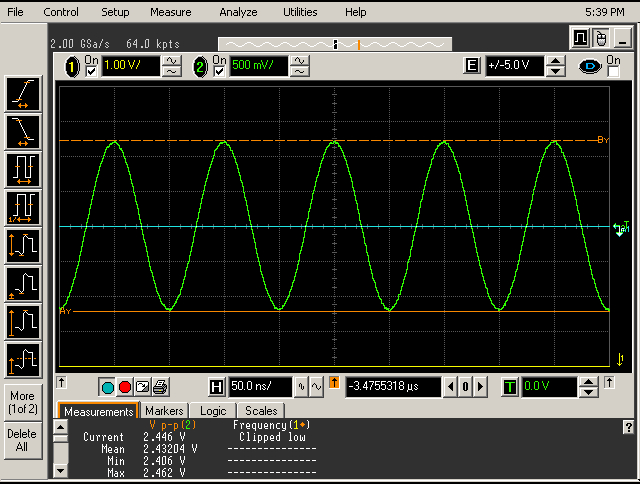640x484 pixels.
Task: Click the horizontal zoom waveform icon
Action: pyautogui.click(x=318, y=387)
